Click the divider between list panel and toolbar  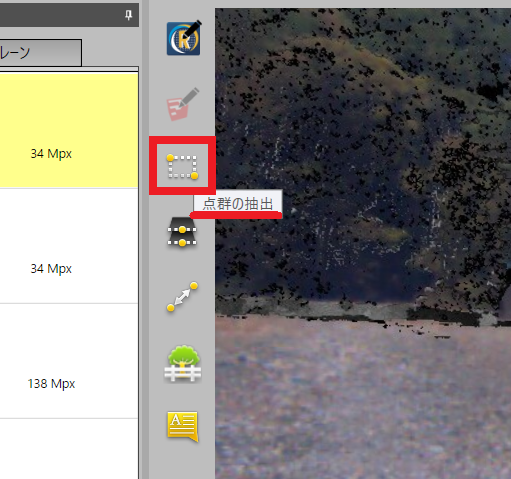(x=144, y=239)
